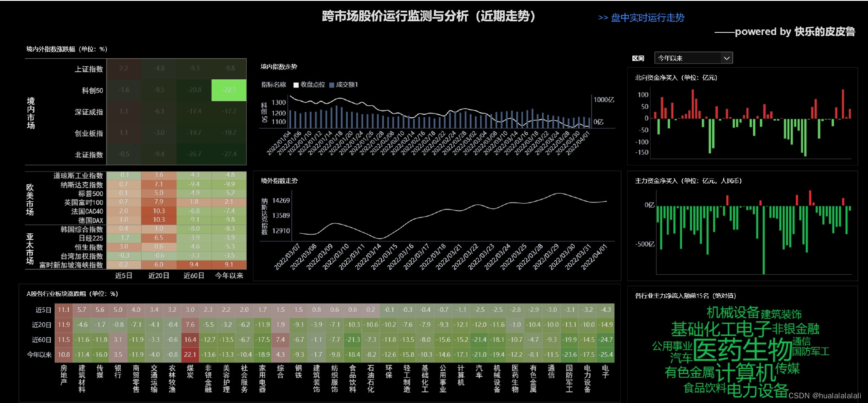This screenshot has height=403, width=868.
Task: Click the 深证成指 row label
Action: 89,112
